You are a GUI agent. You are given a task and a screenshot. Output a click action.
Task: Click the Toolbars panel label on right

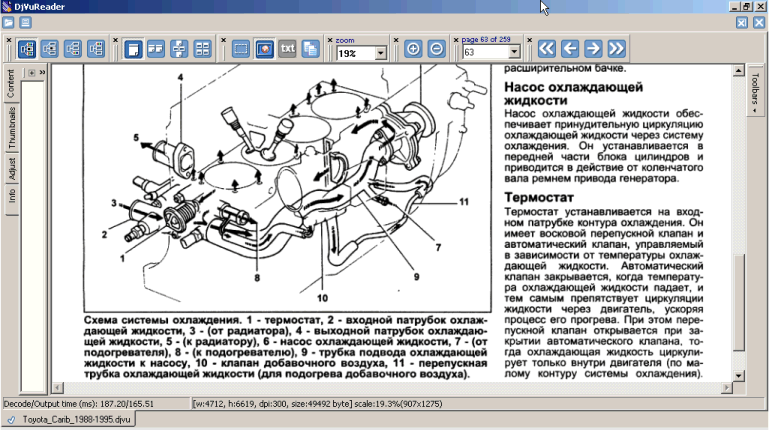tap(754, 92)
